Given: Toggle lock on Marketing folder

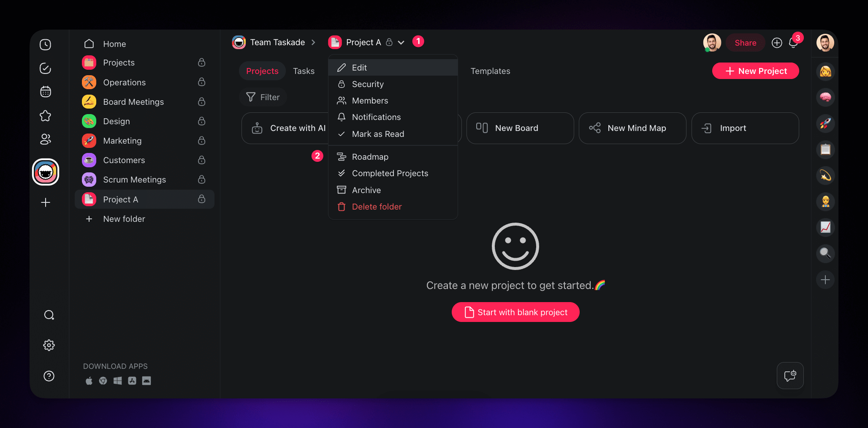Looking at the screenshot, I should (202, 141).
